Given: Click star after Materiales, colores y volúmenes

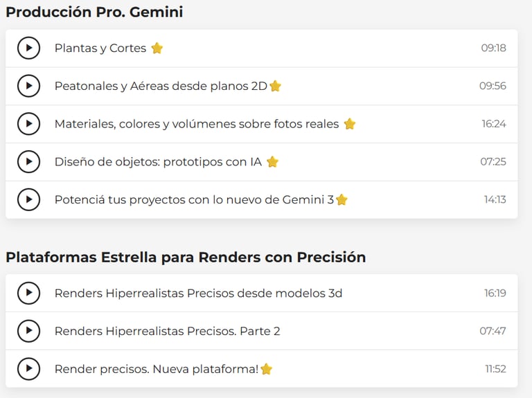Looking at the screenshot, I should tap(350, 124).
